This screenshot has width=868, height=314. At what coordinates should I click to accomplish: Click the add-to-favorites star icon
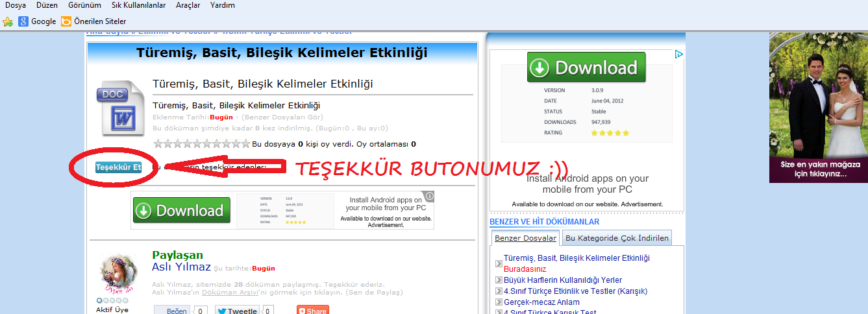(8, 21)
